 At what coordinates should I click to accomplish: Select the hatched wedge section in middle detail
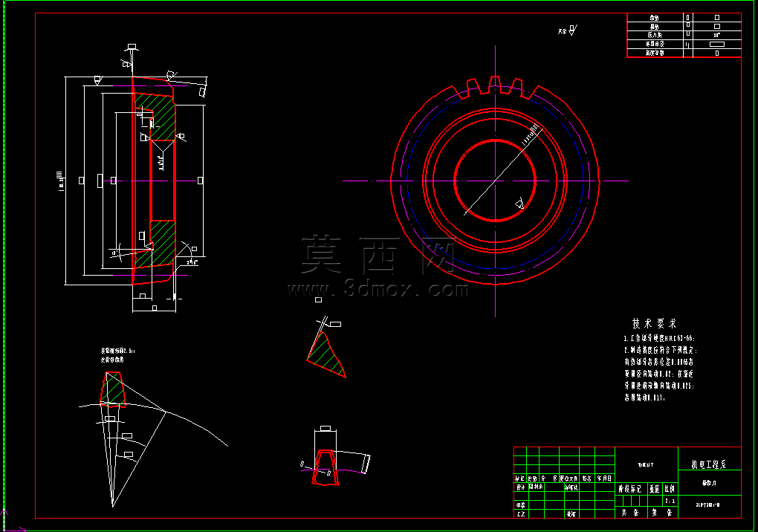[325, 355]
